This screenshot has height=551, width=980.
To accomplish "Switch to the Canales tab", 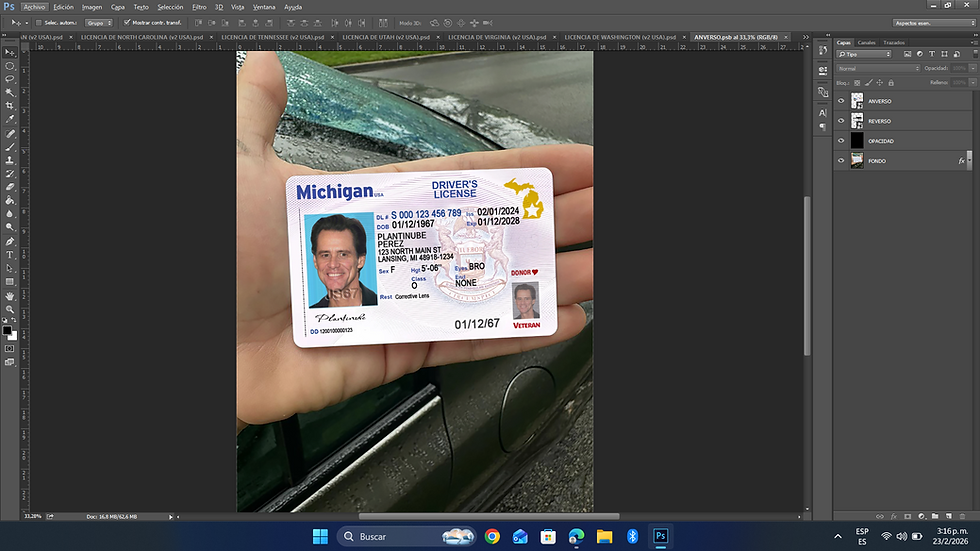I will [x=866, y=42].
